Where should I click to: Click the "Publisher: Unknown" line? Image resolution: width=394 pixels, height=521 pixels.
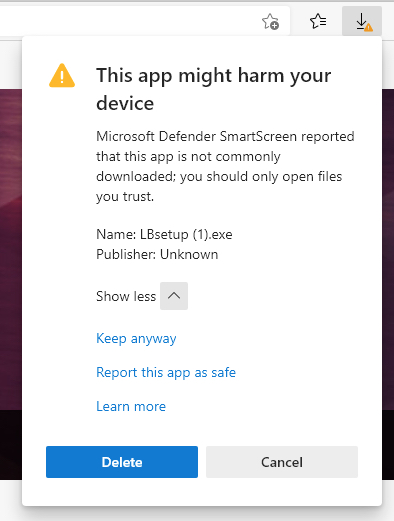pyautogui.click(x=157, y=255)
